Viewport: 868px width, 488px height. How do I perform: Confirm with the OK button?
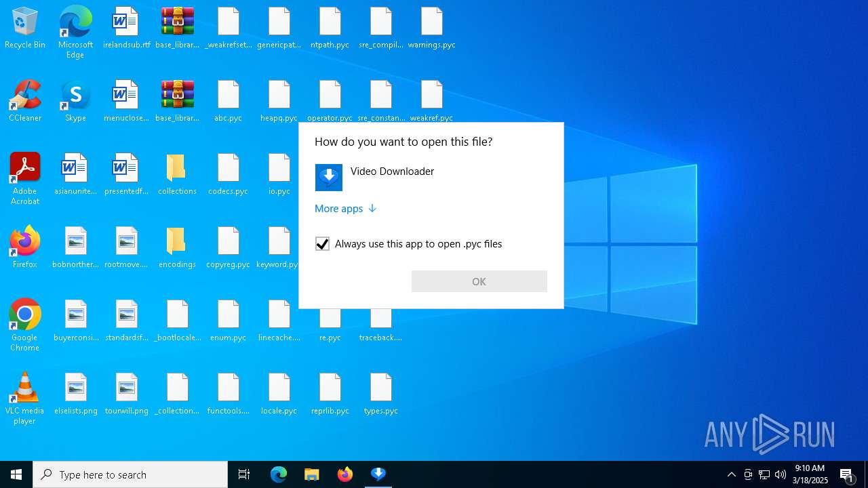click(x=479, y=281)
